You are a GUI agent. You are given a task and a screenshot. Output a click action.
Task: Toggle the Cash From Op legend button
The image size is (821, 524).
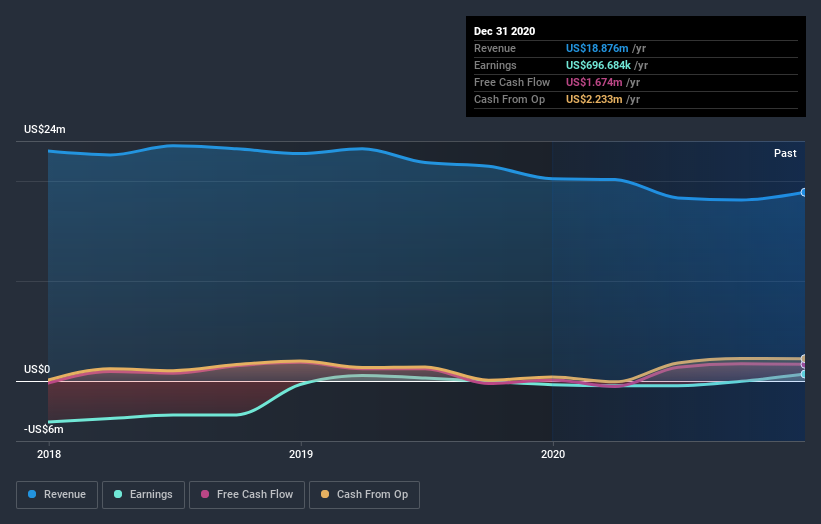364,495
